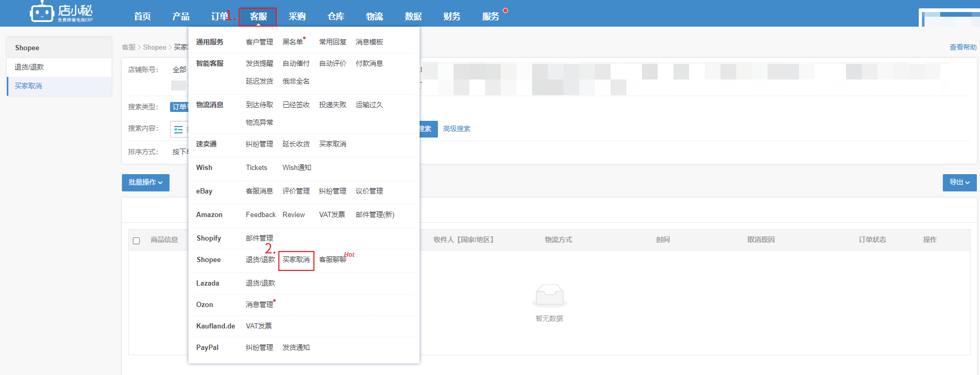Choose 常用回复 under 通用服务
980x375 pixels.
click(333, 42)
